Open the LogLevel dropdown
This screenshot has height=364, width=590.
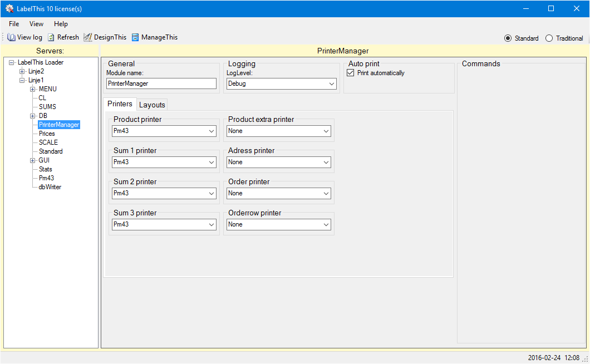tap(281, 83)
